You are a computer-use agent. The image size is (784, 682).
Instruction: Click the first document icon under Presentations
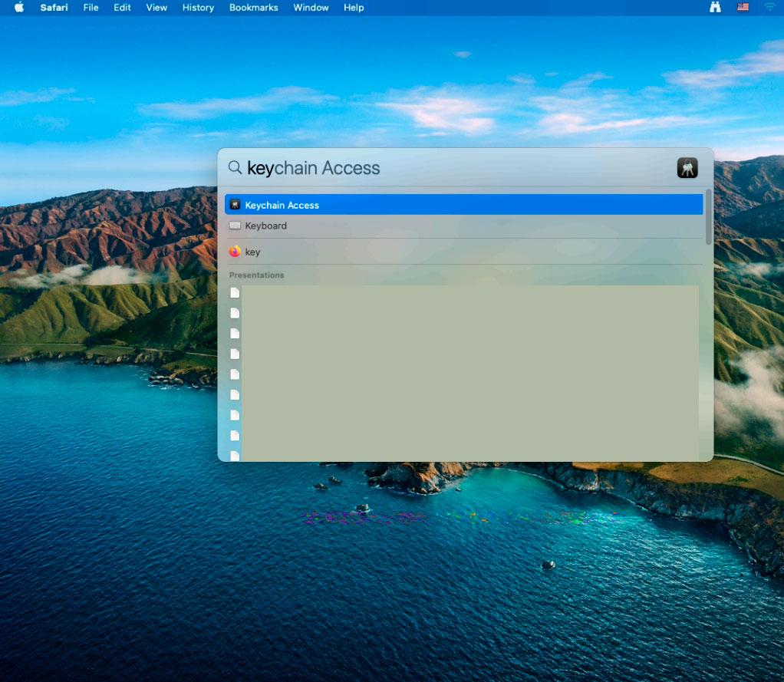(x=235, y=293)
